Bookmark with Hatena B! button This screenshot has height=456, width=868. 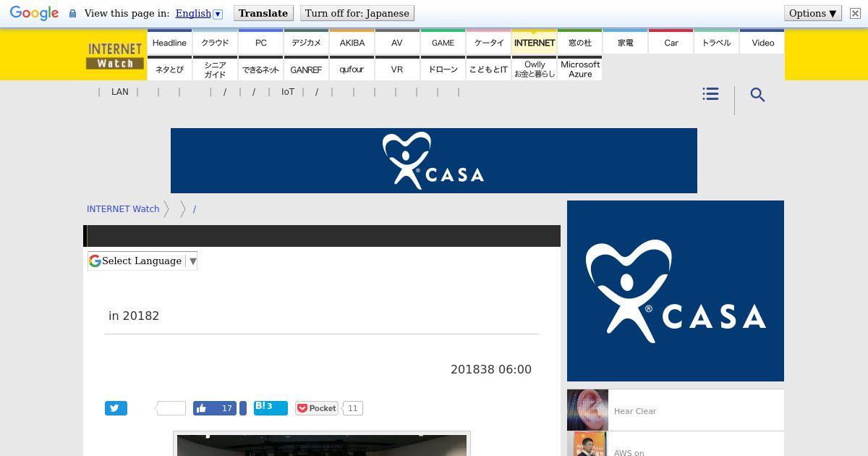[271, 408]
